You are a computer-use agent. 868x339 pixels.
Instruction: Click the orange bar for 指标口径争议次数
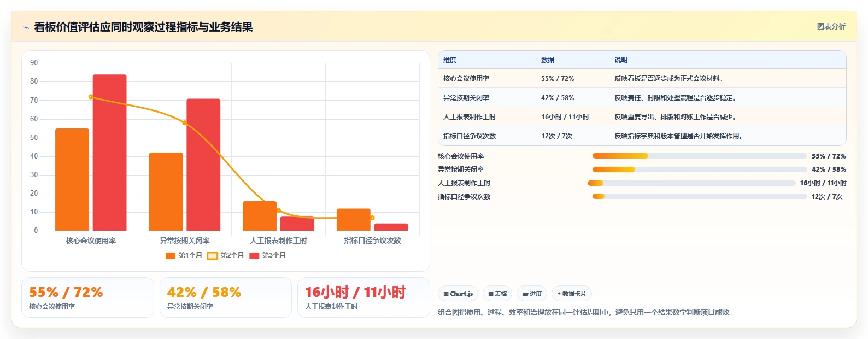[x=354, y=219]
